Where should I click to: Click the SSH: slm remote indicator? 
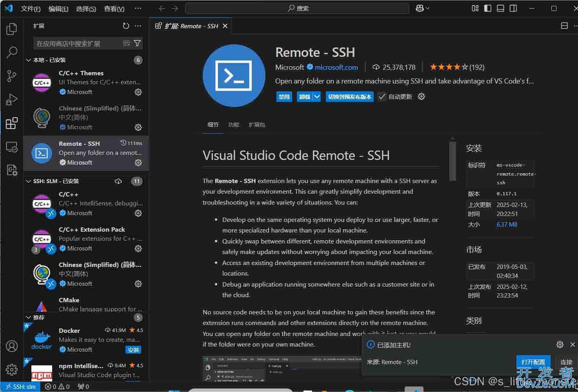[x=20, y=387]
